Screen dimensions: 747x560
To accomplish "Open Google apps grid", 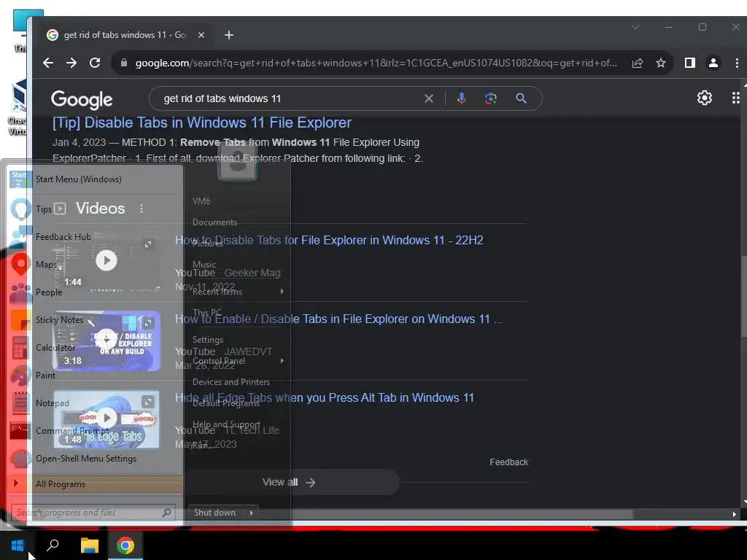I will 735,98.
